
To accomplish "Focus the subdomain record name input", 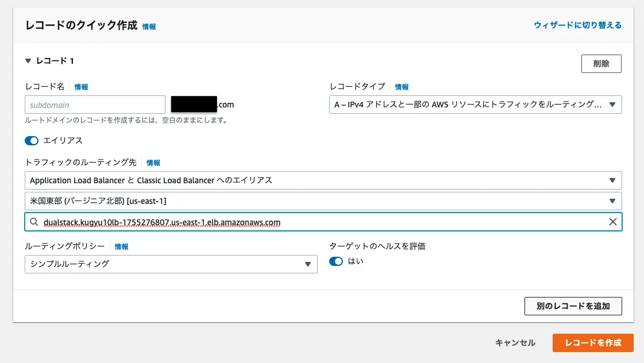I will point(95,105).
